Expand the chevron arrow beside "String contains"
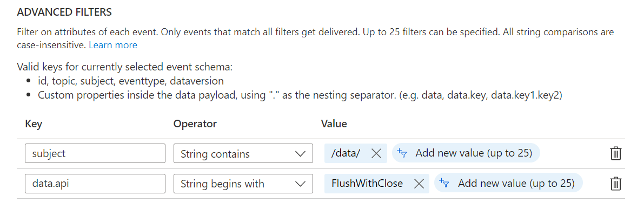This screenshot has height=208, width=644. [x=301, y=154]
